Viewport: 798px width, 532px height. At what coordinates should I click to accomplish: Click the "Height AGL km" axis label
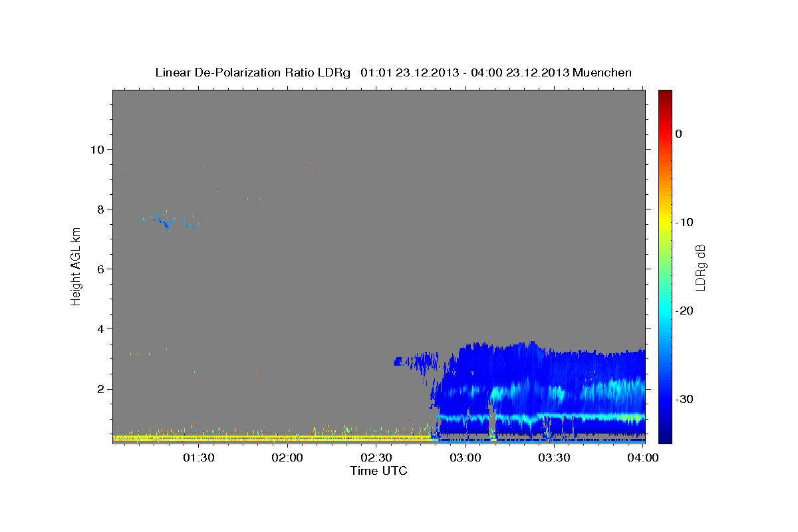(x=76, y=266)
